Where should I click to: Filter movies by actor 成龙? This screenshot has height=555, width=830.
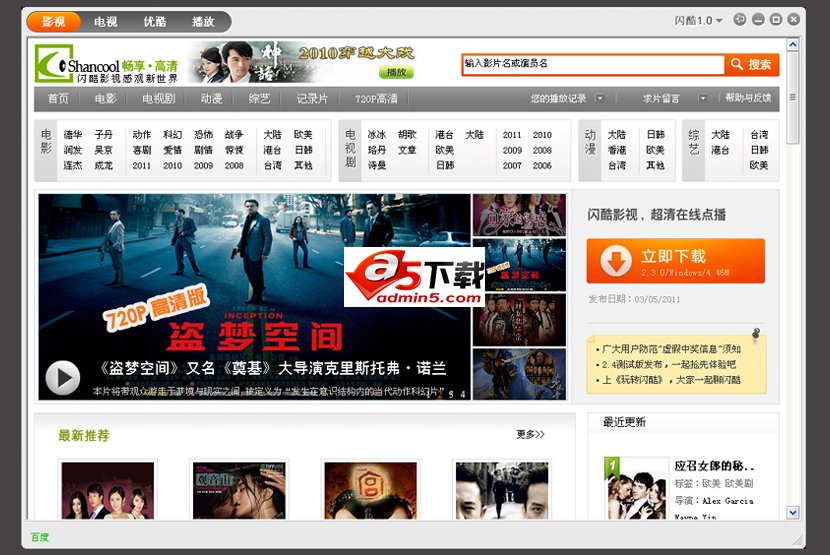click(104, 165)
